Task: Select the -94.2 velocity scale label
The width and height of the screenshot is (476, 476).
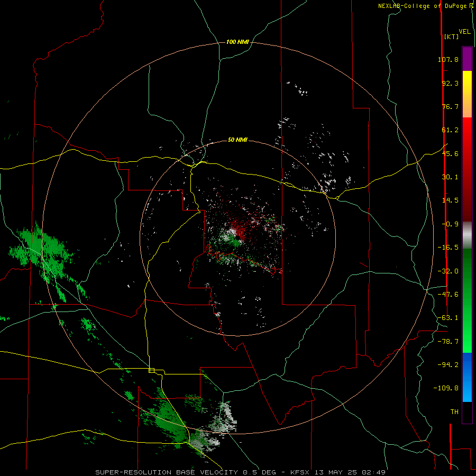Action: point(448,365)
